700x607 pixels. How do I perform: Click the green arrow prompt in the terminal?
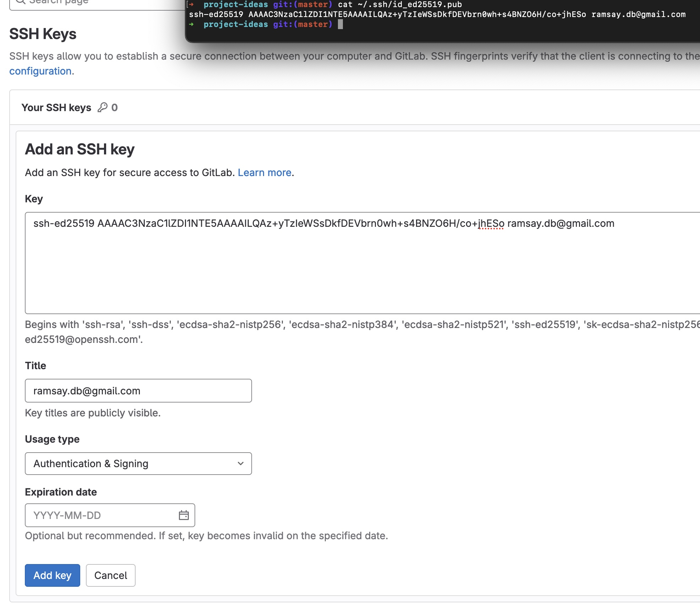pos(192,24)
